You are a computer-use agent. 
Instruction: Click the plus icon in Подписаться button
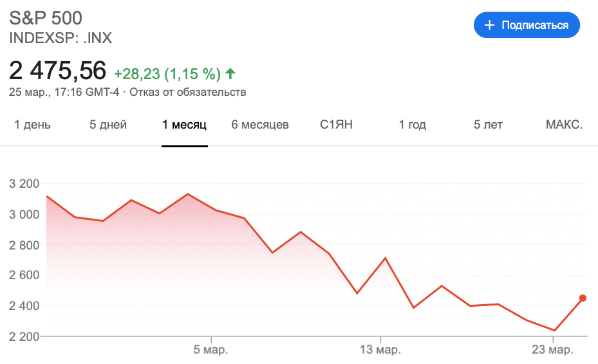pos(489,25)
